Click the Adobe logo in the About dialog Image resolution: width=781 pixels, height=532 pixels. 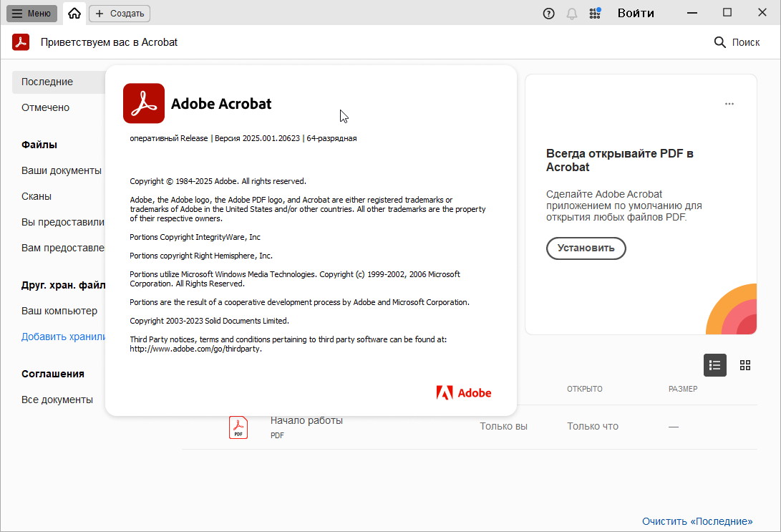point(464,393)
